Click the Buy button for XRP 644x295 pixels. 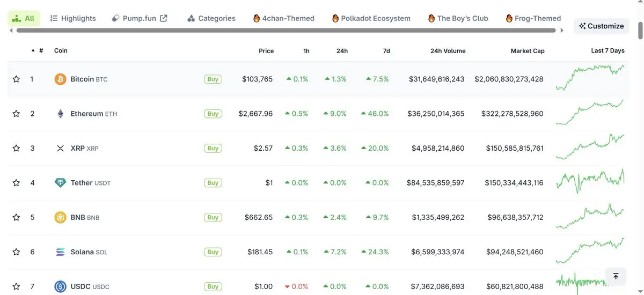click(x=213, y=148)
